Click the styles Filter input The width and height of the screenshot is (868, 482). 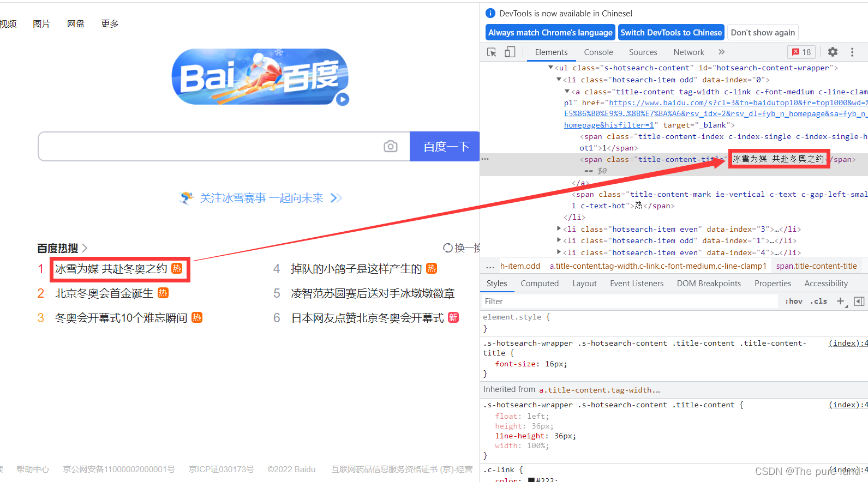point(630,301)
